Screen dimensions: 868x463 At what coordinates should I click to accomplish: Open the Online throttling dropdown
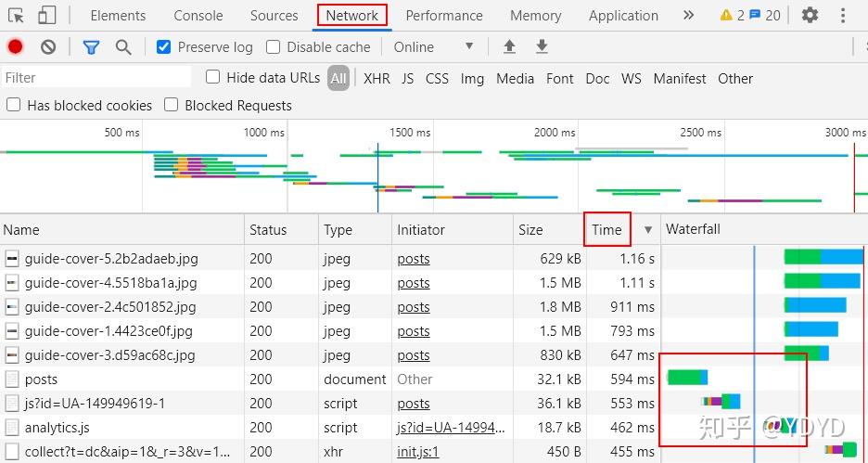[433, 47]
